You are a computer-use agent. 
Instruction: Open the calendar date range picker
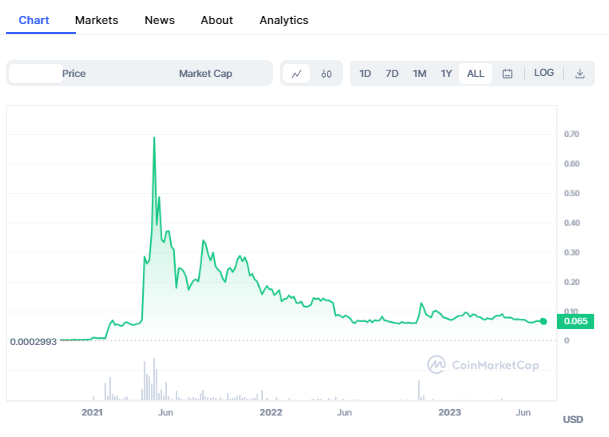pos(507,73)
